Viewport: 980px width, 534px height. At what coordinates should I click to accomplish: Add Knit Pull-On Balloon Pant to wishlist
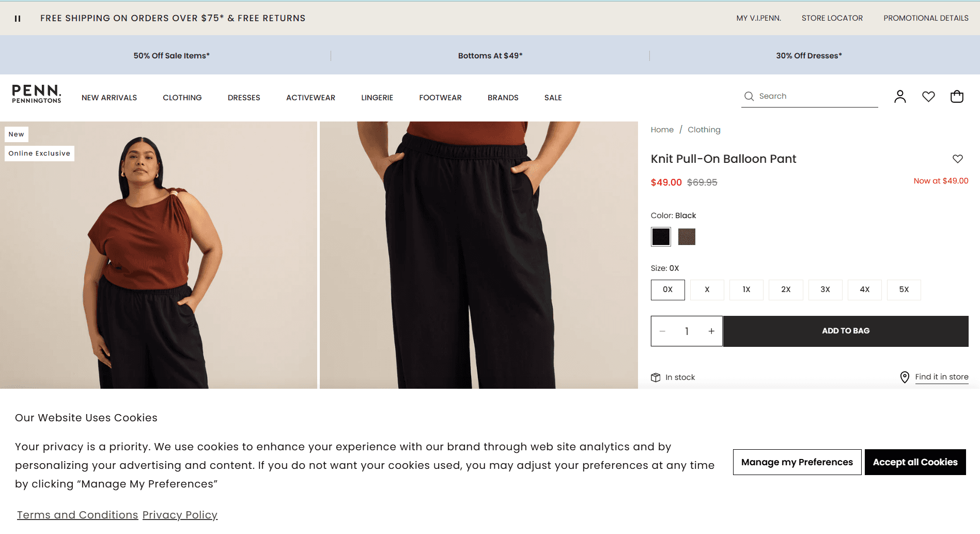point(957,159)
